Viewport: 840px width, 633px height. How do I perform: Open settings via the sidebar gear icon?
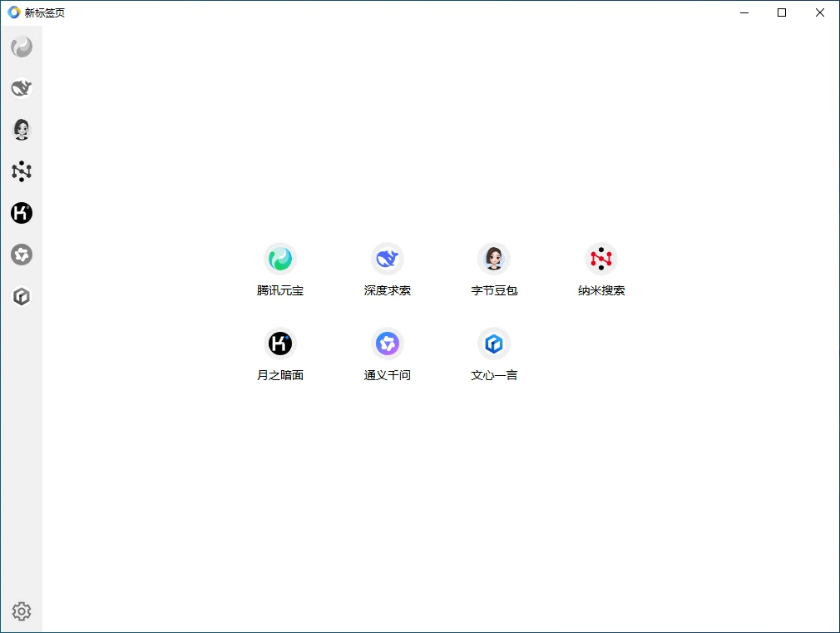22,611
